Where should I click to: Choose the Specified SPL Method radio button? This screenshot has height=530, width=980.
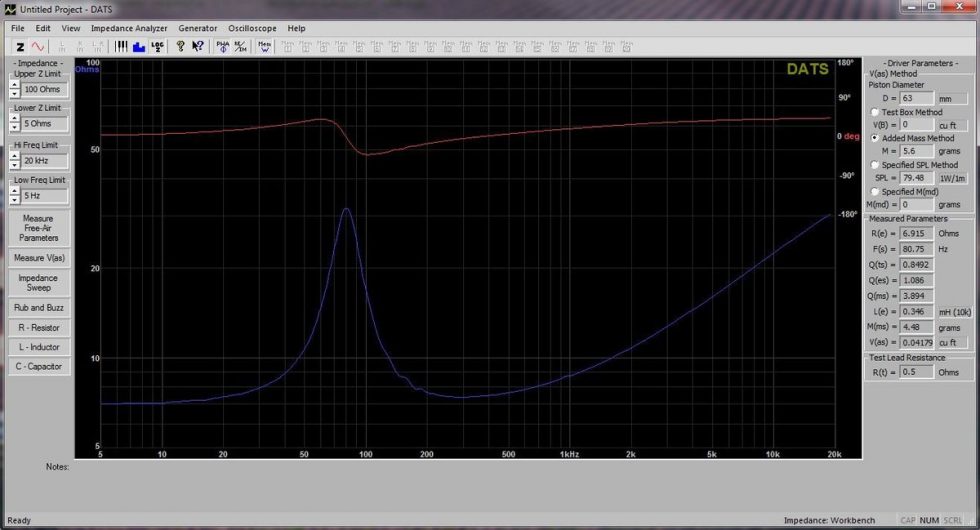[875, 165]
